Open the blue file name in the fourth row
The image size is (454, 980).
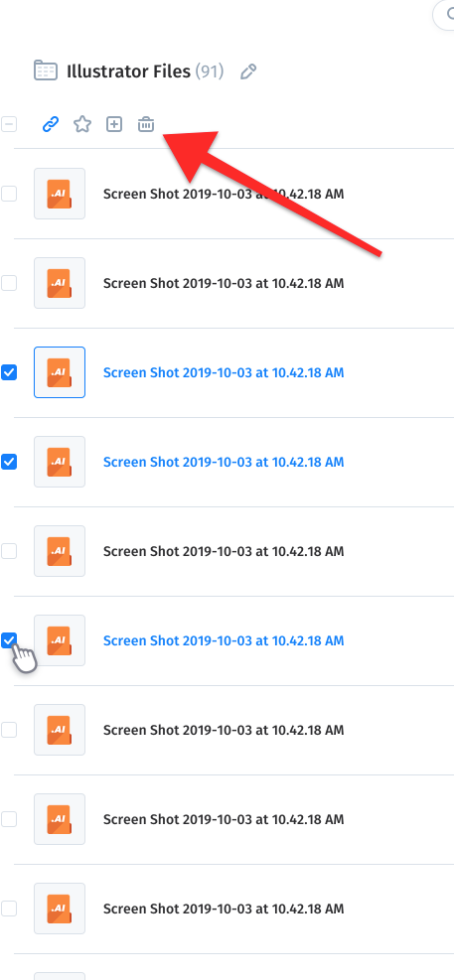(x=224, y=462)
